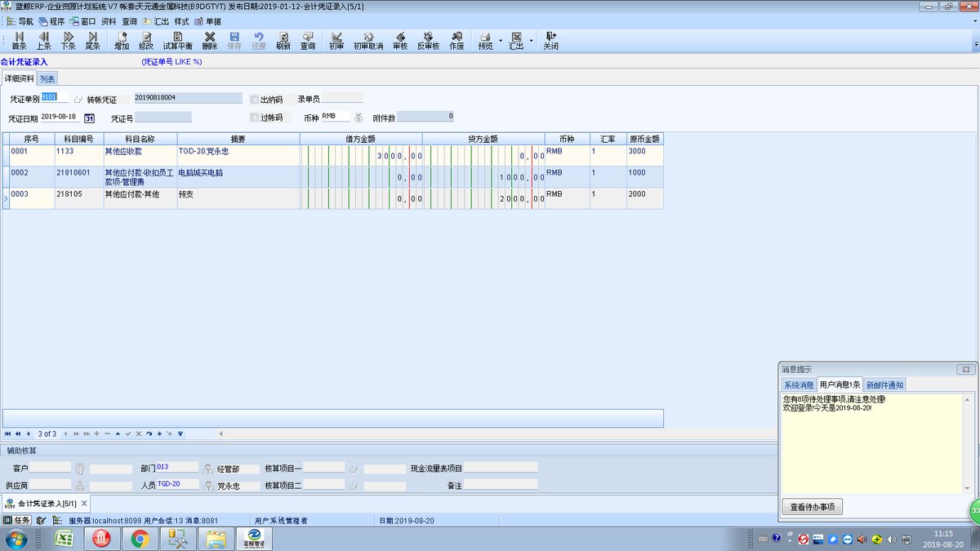Click the 备注 input field
Viewport: 980px width, 551px height.
point(501,485)
